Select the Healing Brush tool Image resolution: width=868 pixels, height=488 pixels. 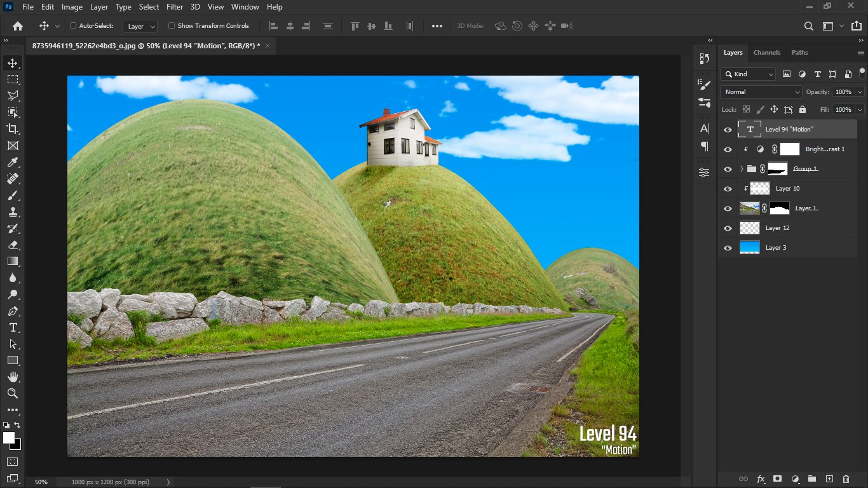[13, 179]
